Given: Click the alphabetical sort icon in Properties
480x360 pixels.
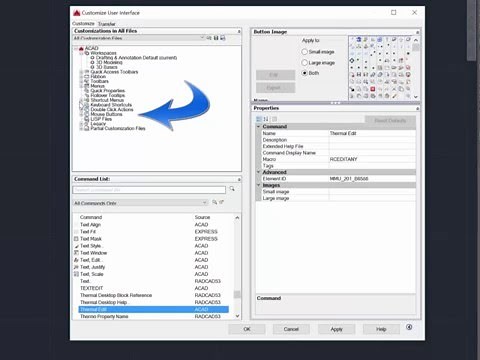Looking at the screenshot, I should (x=266, y=119).
